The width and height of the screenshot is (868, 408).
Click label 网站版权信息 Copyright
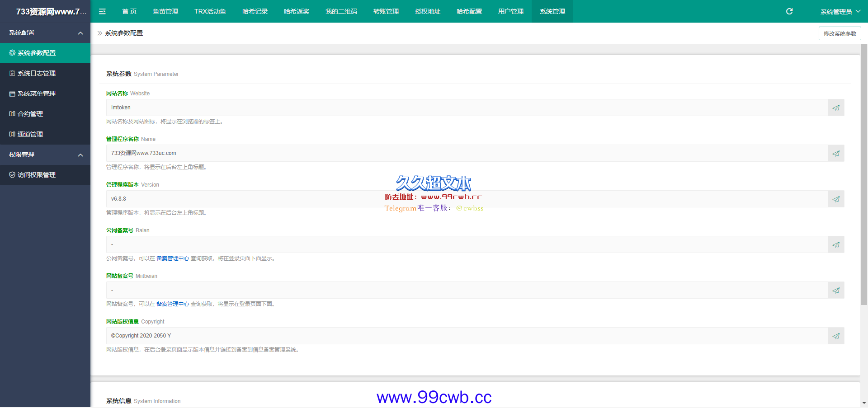pos(135,322)
